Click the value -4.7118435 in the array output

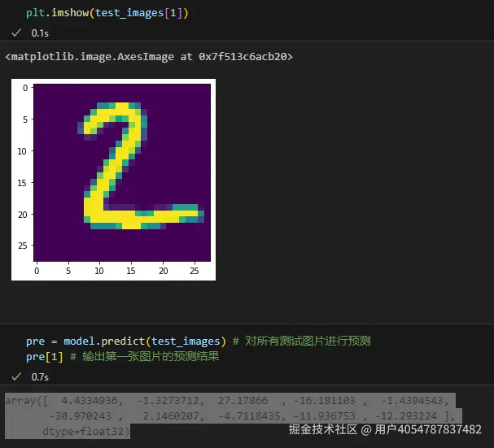coord(249,416)
